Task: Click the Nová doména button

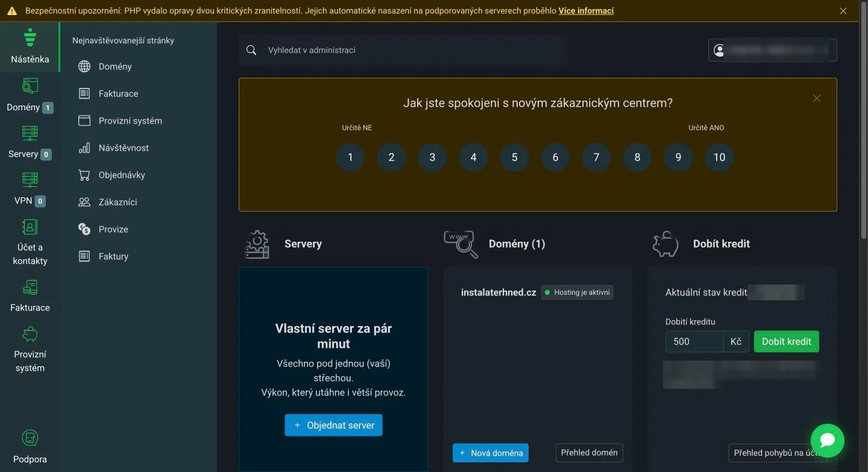Action: pos(491,453)
